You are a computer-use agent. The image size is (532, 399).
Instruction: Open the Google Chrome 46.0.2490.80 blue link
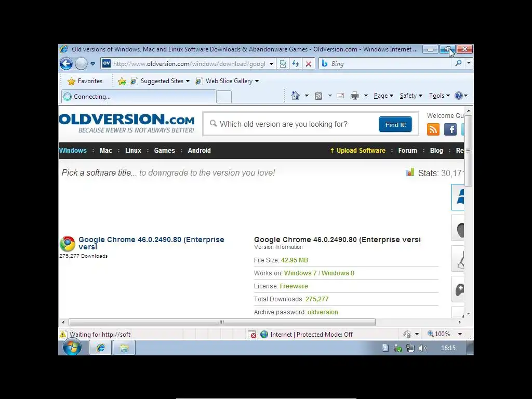pos(151,243)
